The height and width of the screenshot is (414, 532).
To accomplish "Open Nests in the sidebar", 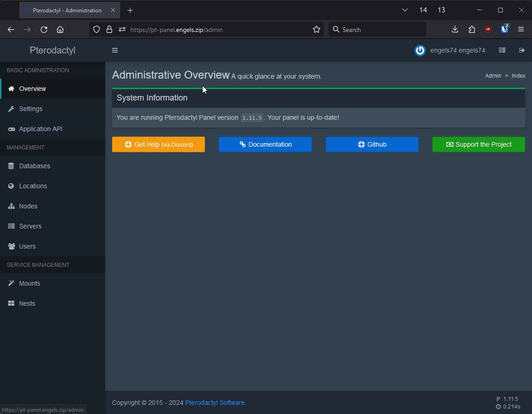I will [x=53, y=303].
